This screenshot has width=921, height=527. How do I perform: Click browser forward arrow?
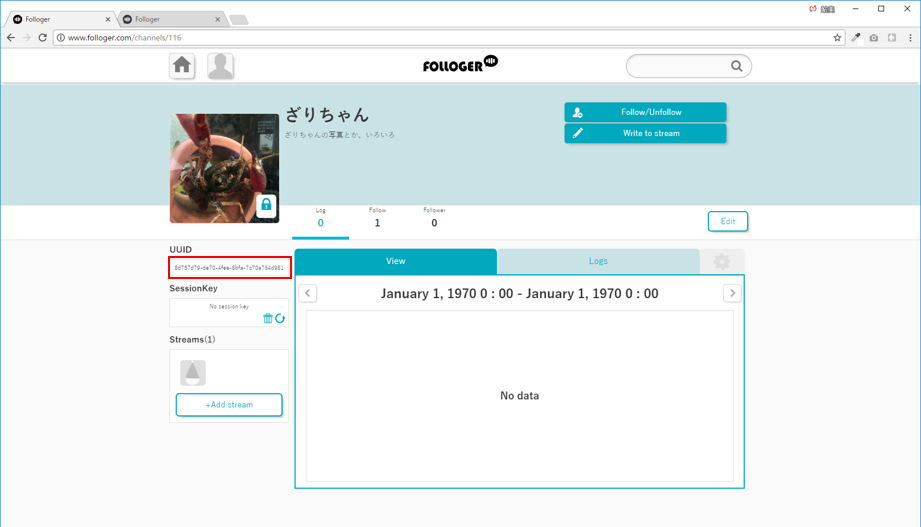(26, 38)
